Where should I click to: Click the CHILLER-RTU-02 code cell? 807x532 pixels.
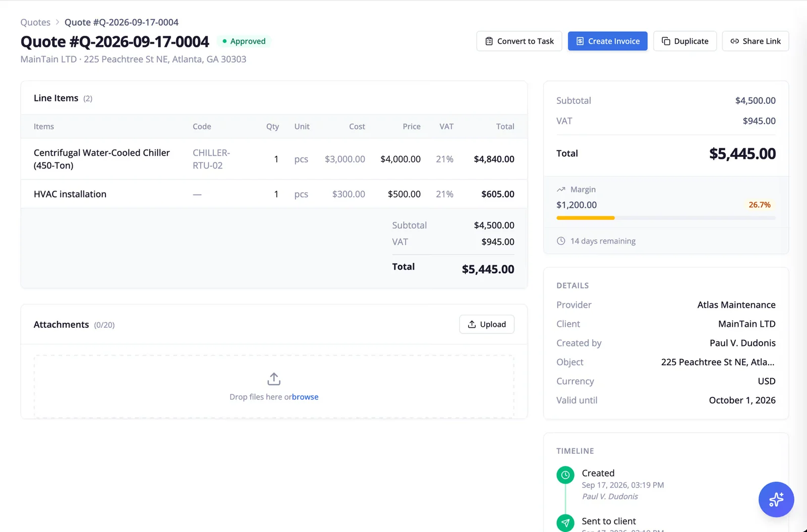pos(211,159)
